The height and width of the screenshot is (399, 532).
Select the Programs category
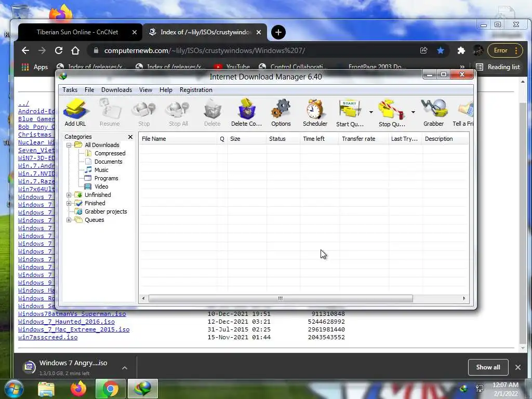106,179
